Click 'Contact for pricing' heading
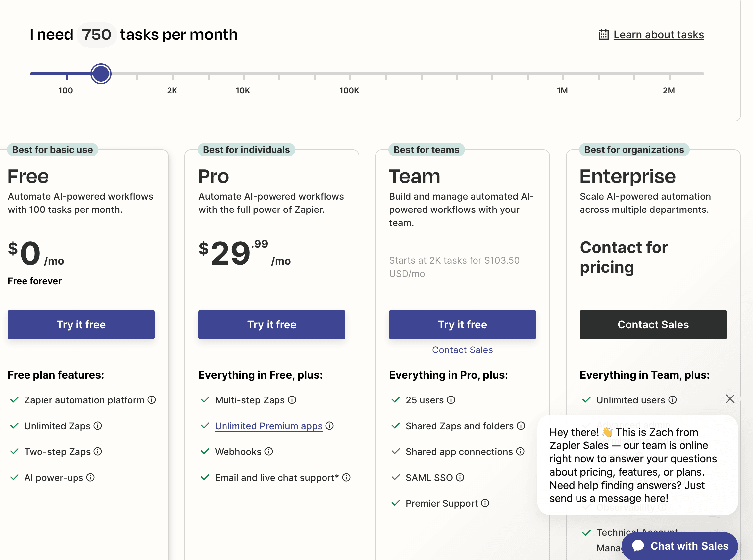 coord(624,257)
